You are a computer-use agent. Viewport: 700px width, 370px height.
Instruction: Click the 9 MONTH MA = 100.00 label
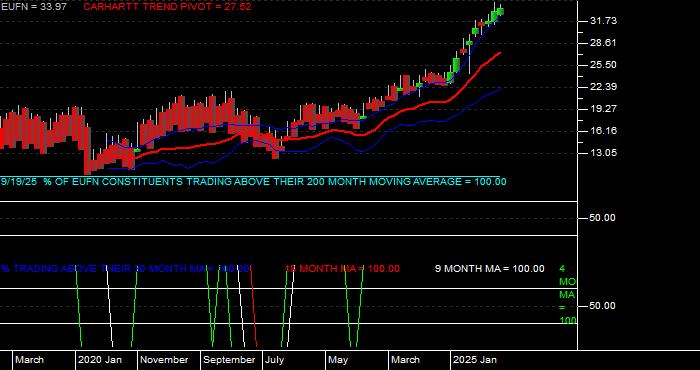pos(490,269)
